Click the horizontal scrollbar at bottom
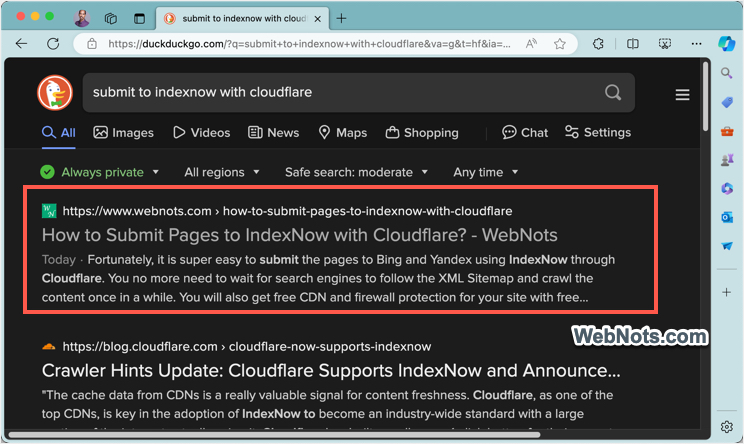Viewport: 744px width, 444px height. pos(274,435)
